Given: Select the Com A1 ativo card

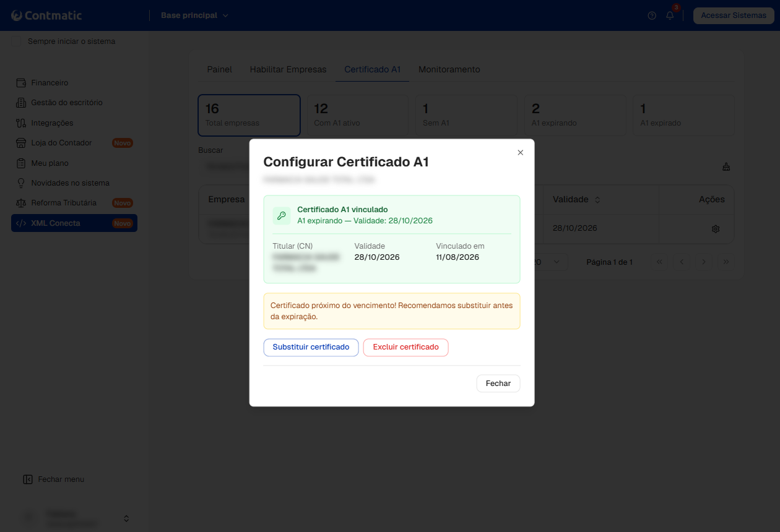Looking at the screenshot, I should click(358, 115).
